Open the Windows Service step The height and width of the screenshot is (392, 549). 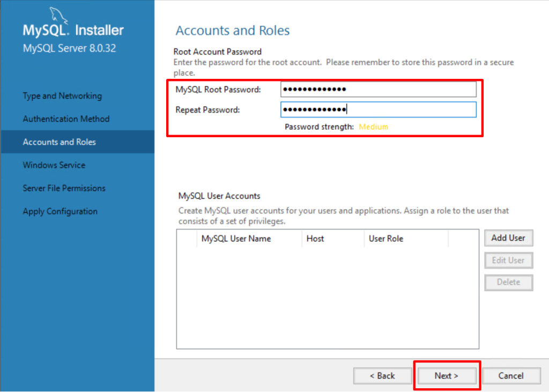(54, 165)
